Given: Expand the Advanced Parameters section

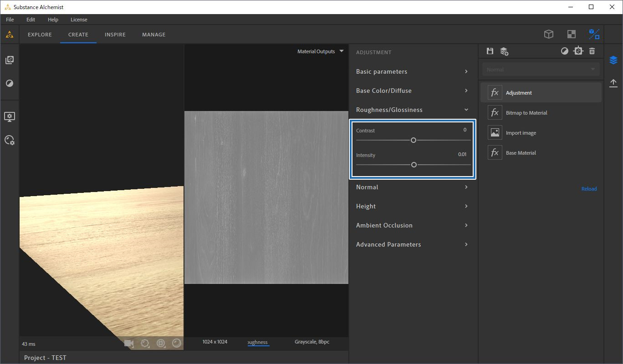Looking at the screenshot, I should click(412, 244).
